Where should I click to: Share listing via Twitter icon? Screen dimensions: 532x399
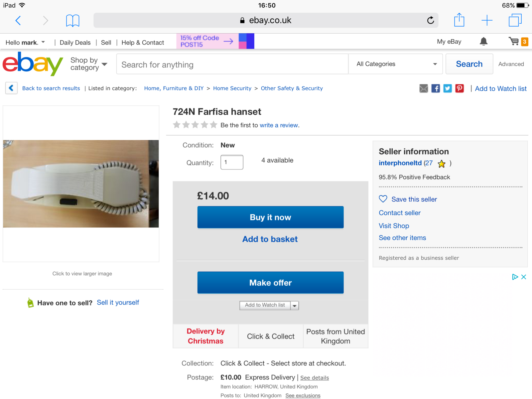coord(448,88)
